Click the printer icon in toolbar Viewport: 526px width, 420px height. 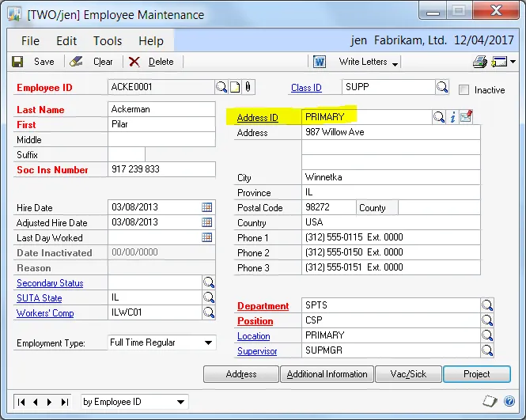click(x=479, y=62)
